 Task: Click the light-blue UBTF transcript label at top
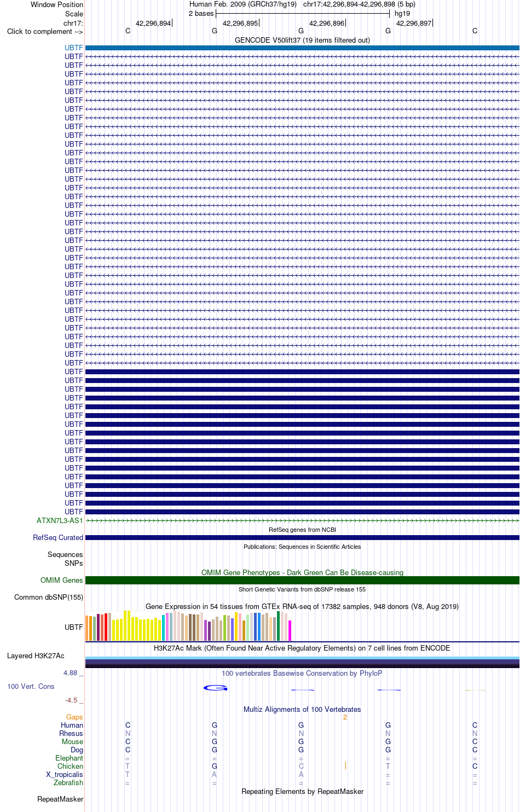(74, 48)
